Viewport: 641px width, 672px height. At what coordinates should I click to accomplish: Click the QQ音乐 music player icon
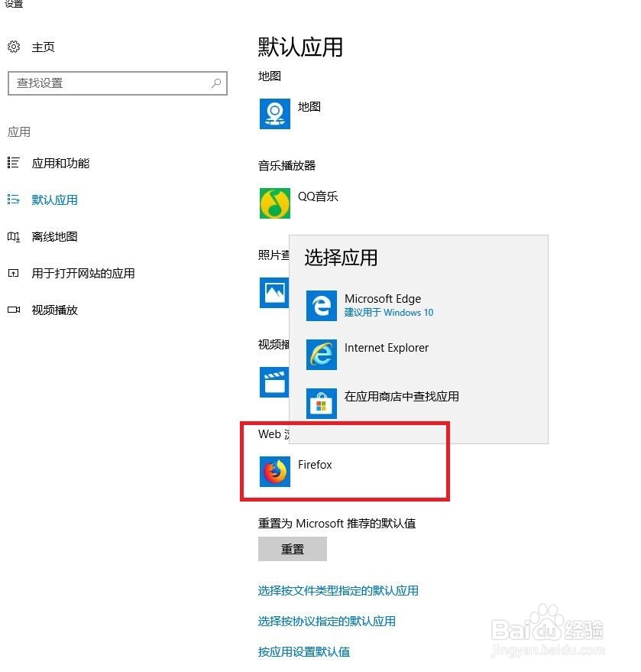point(274,203)
